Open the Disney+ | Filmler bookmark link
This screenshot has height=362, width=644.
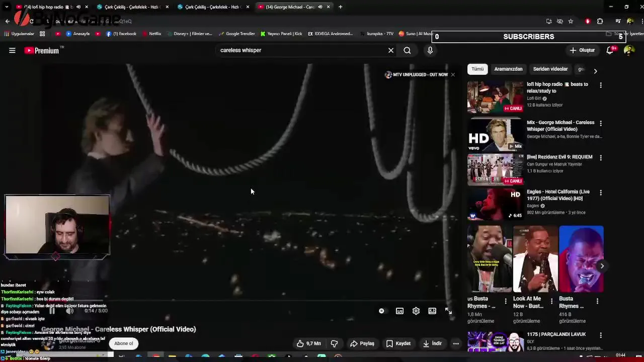(189, 34)
